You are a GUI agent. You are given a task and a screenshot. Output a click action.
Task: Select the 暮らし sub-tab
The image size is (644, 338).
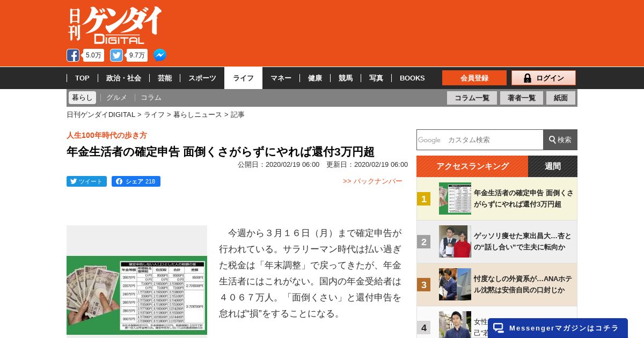pos(82,98)
